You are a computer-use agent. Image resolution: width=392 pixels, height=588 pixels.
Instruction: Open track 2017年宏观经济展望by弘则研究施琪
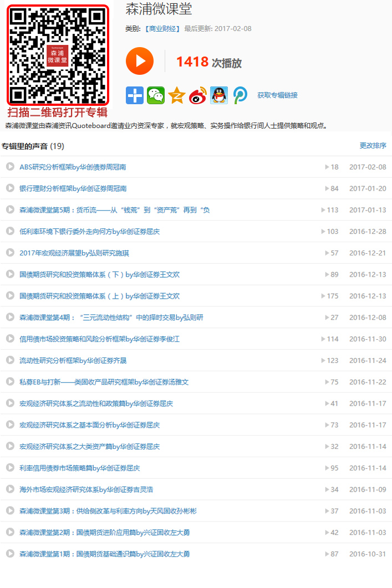[x=74, y=253]
